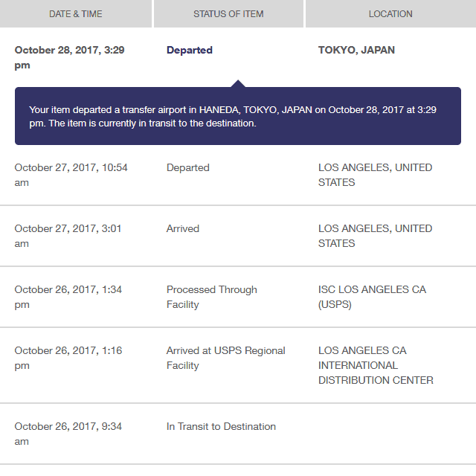This screenshot has height=476, width=476.
Task: Click the October 27, 3:01 am date entry
Action: tap(68, 236)
